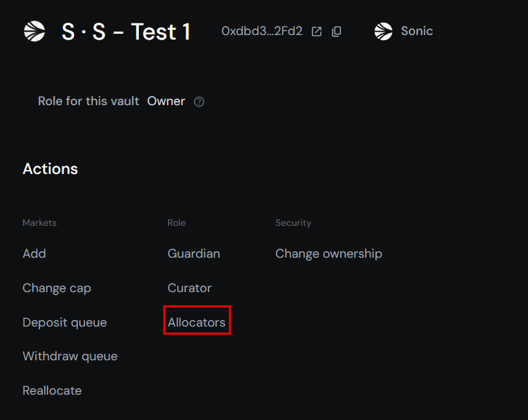
Task: Open the Deposit queue action
Action: click(x=64, y=322)
